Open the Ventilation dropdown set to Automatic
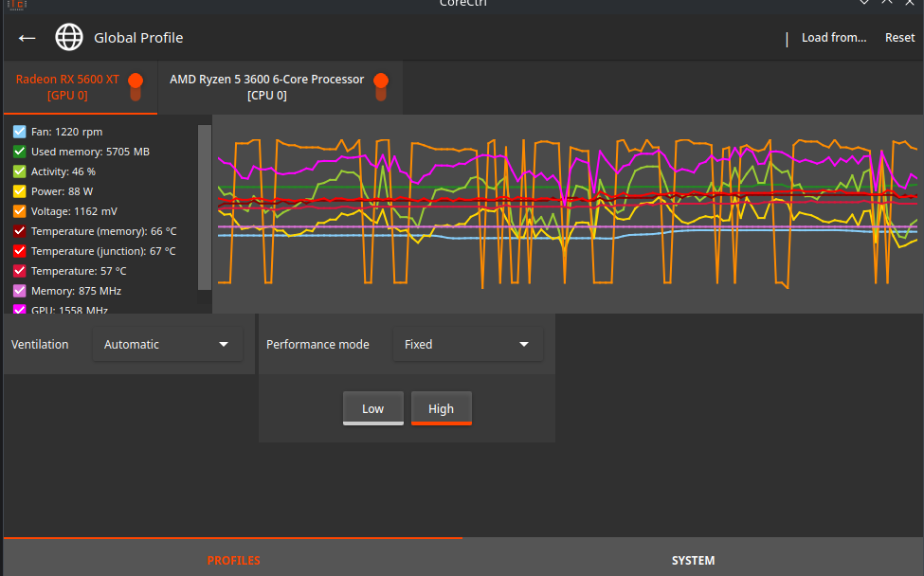Screen dimensions: 924x576 (x=167, y=344)
